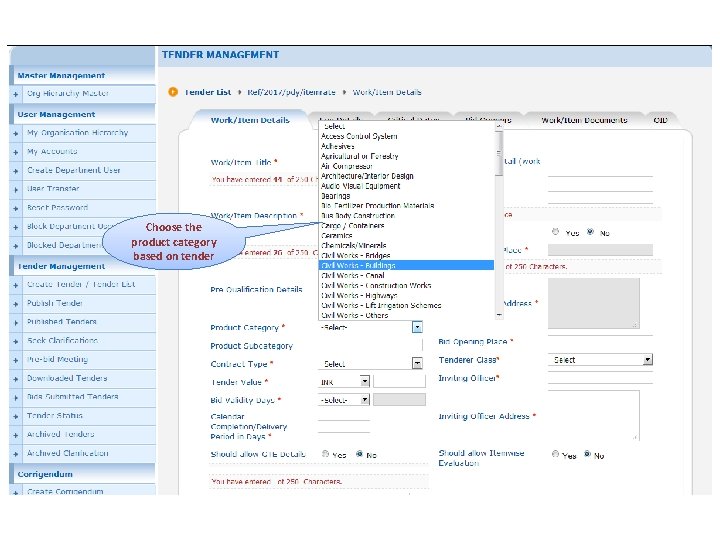The height and width of the screenshot is (540, 720).
Task: Expand plus icon beside Publish Tender
Action: pos(16,304)
